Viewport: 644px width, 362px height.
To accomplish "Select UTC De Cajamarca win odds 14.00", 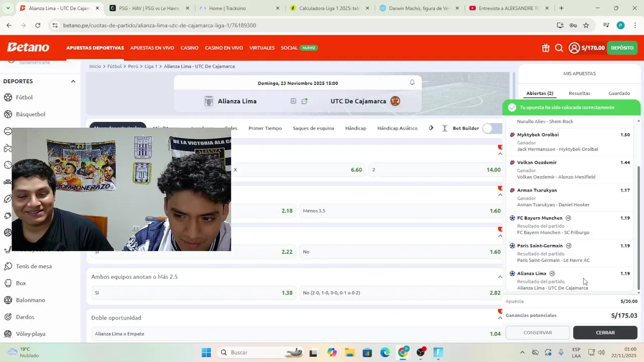I will pyautogui.click(x=436, y=170).
